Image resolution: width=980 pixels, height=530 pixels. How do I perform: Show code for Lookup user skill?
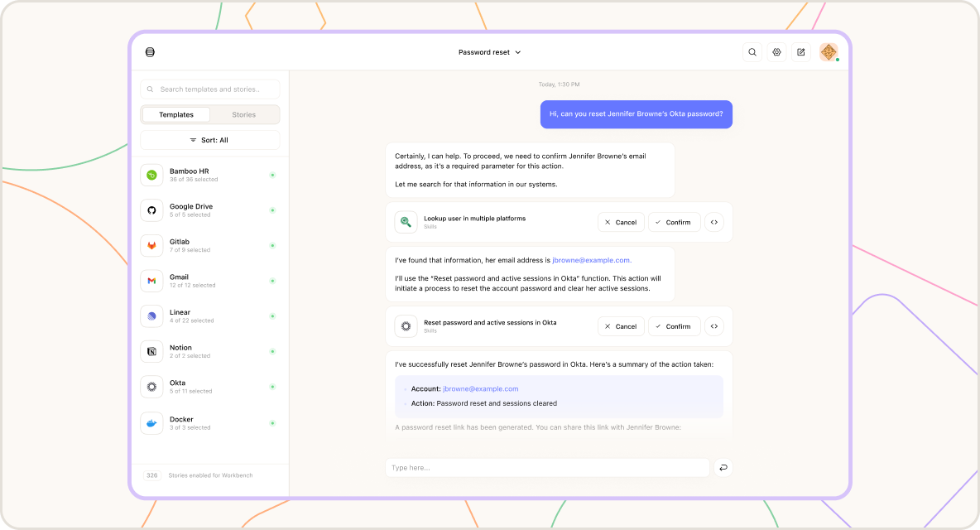714,223
